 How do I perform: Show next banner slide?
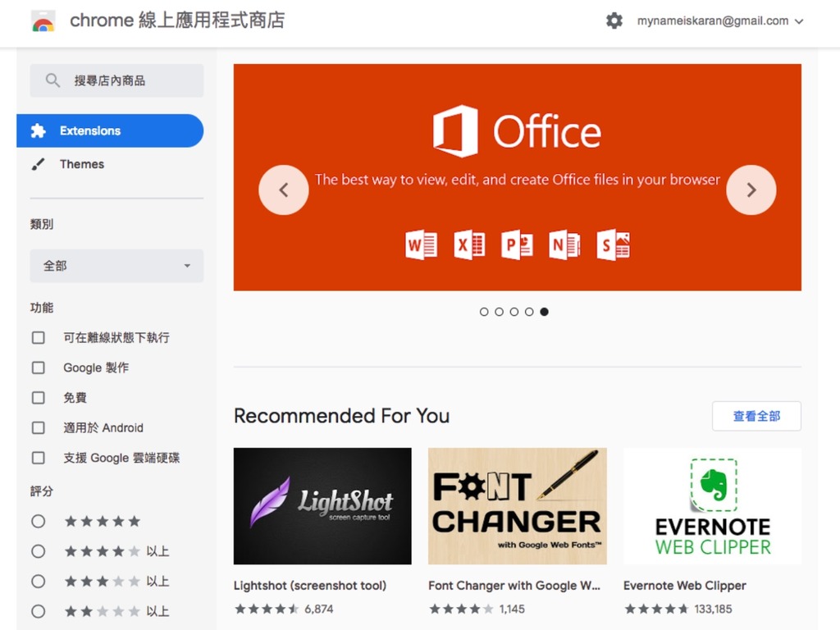[x=751, y=189]
